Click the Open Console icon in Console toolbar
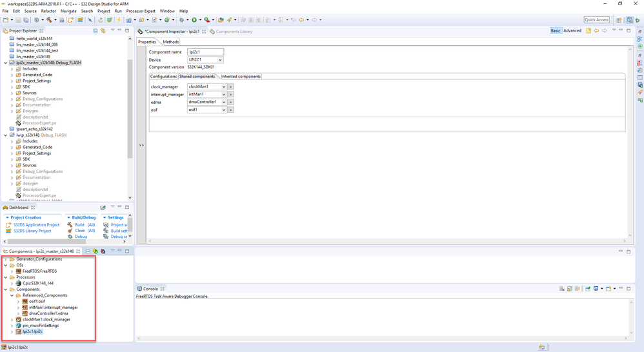The image size is (644, 352). click(x=609, y=289)
